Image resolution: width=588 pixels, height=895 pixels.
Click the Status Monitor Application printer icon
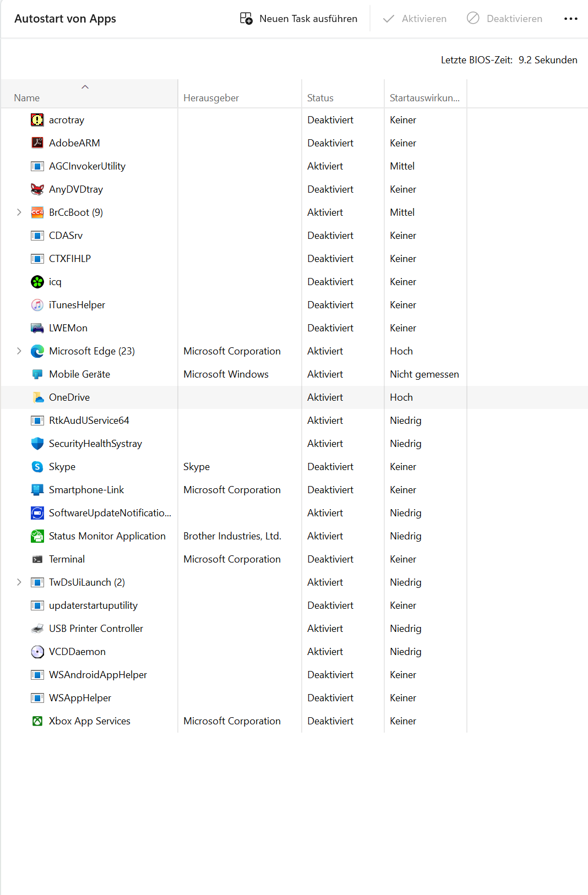click(x=37, y=536)
